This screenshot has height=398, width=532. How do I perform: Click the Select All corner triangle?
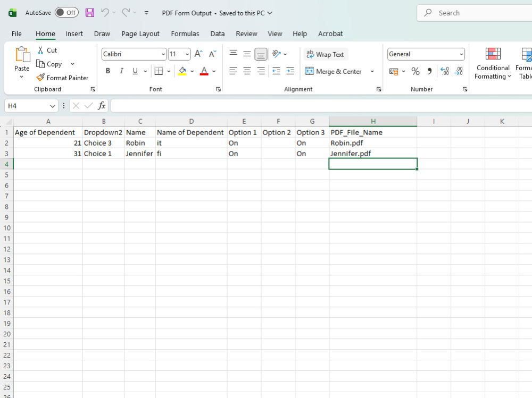(8, 121)
